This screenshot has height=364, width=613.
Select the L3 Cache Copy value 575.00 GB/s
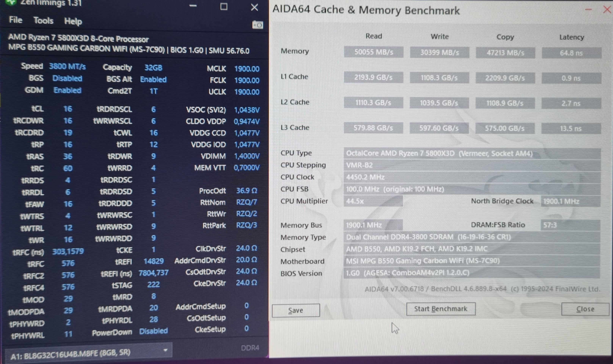505,128
